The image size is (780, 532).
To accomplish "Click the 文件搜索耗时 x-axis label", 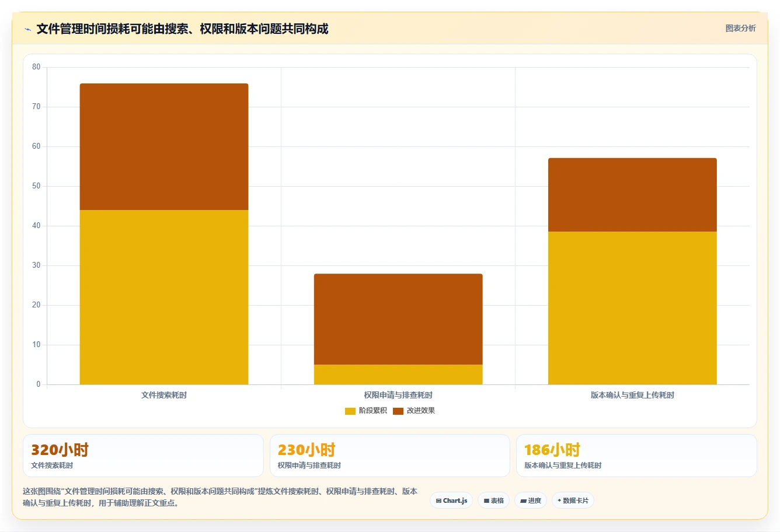I will click(x=164, y=395).
